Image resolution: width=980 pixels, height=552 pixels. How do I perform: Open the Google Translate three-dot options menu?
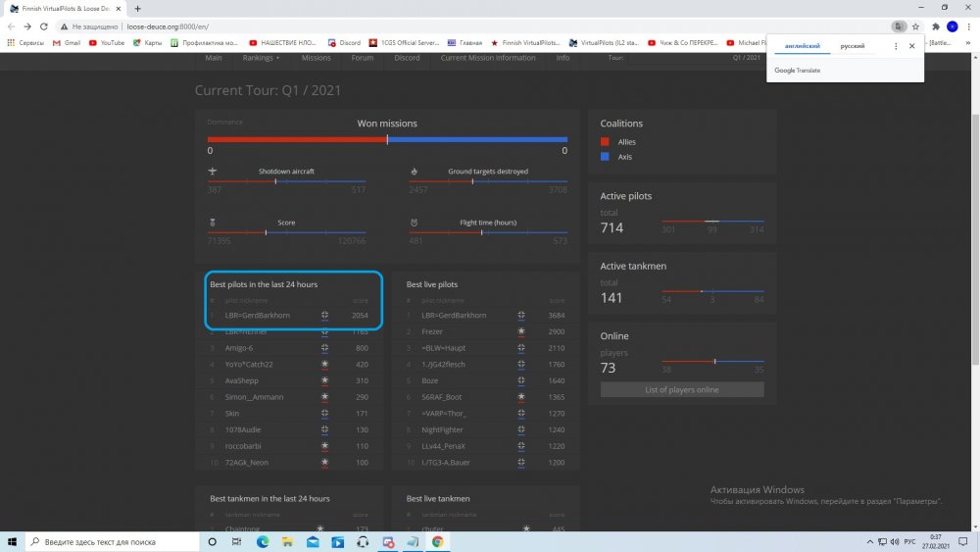tap(896, 46)
